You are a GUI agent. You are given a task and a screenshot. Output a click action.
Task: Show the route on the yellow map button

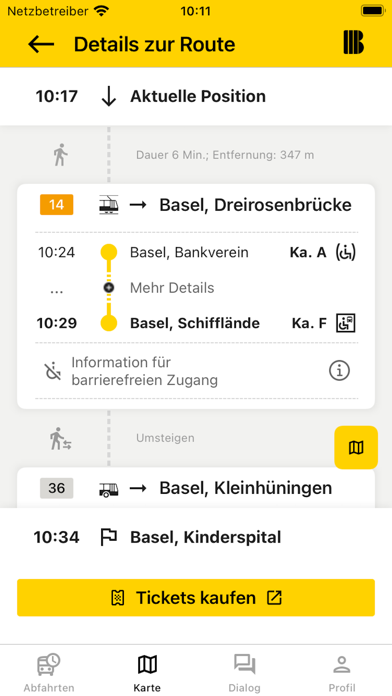(356, 447)
